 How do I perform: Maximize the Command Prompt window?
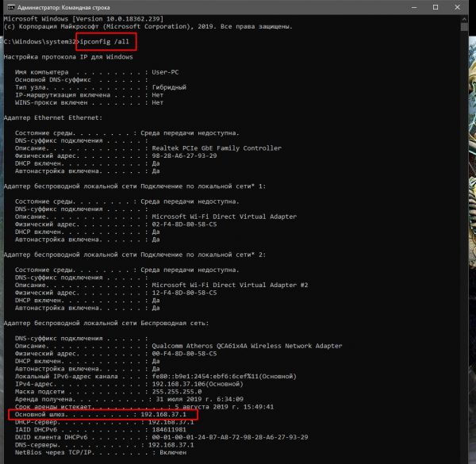[436, 7]
